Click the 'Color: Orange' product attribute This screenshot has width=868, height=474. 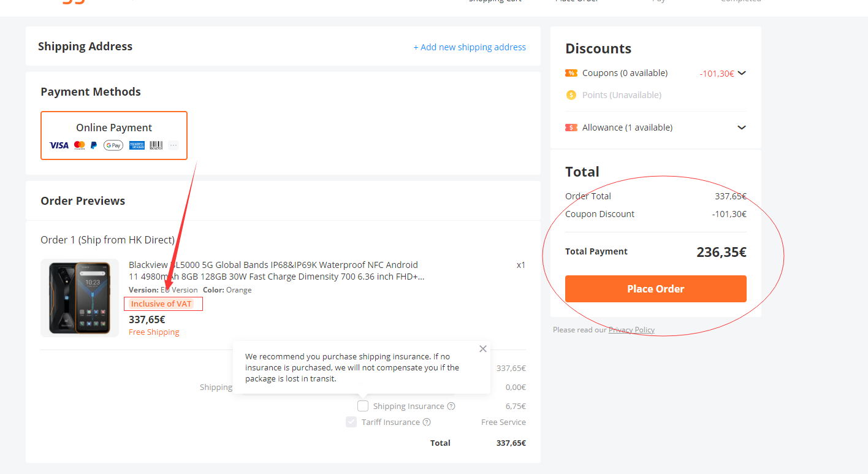[227, 290]
